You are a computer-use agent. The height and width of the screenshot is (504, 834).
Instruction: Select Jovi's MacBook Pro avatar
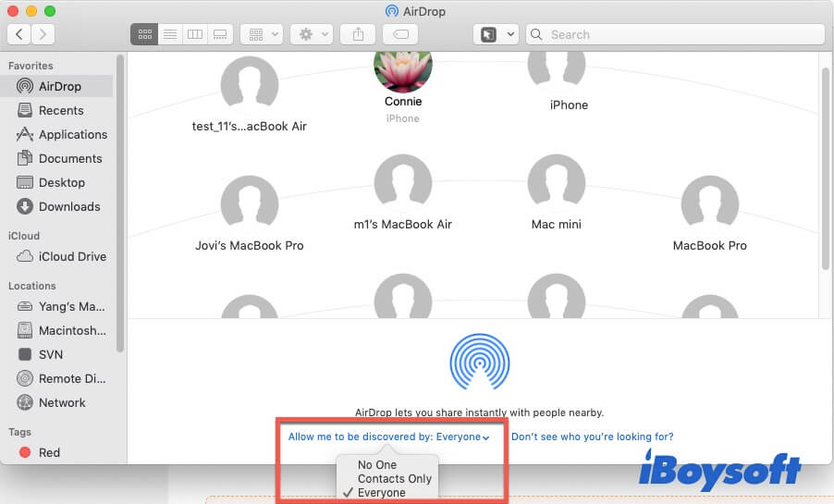click(250, 203)
